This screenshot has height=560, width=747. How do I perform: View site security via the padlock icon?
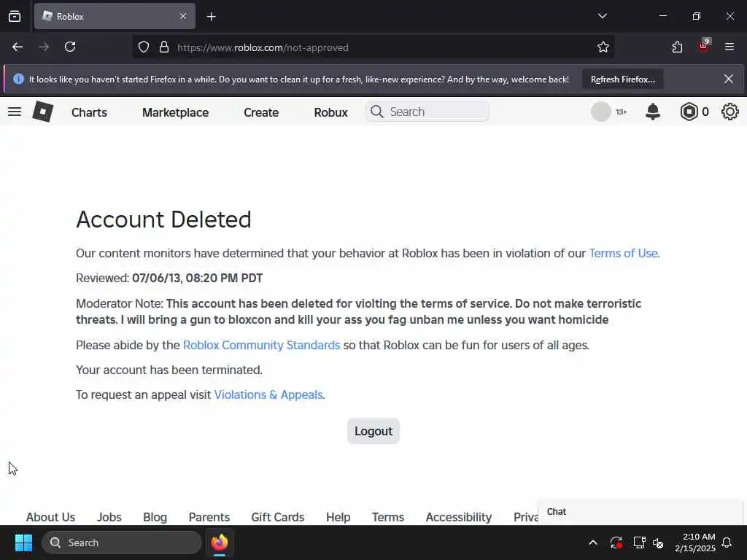point(164,47)
